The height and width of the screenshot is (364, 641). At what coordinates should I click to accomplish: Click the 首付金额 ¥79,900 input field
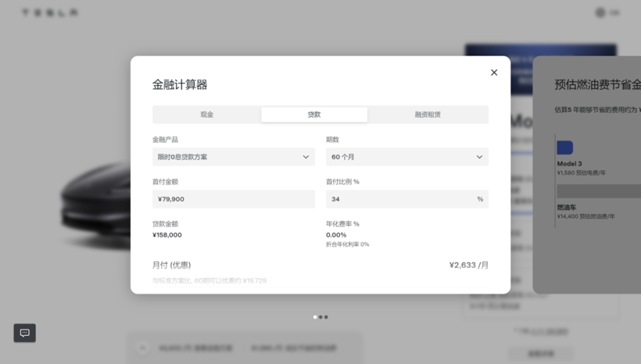click(233, 199)
